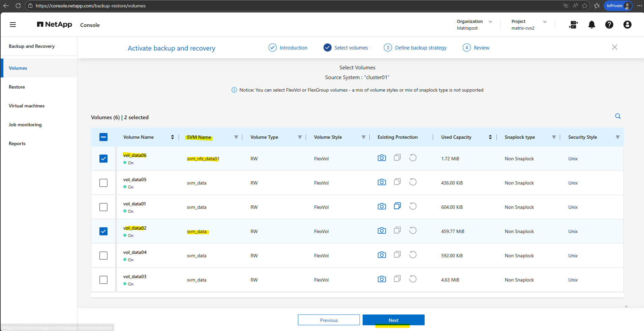This screenshot has height=331, width=644.
Task: Open the user account profile icon
Action: pos(627,25)
